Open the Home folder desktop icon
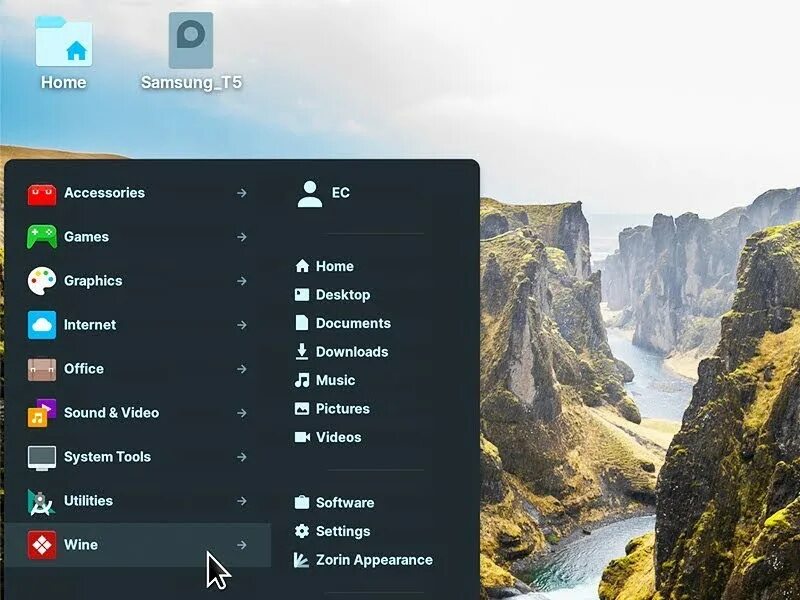Viewport: 800px width, 600px height. point(64,41)
